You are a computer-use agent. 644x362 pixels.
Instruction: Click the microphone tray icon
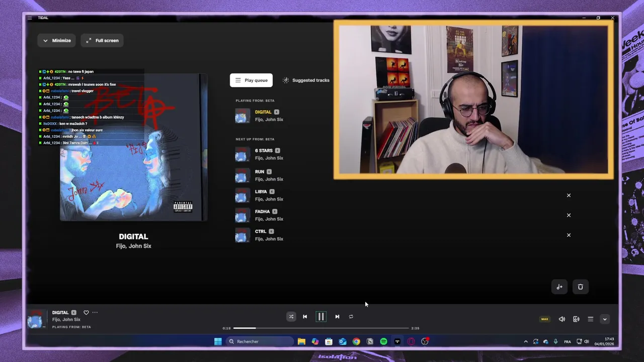(x=555, y=341)
